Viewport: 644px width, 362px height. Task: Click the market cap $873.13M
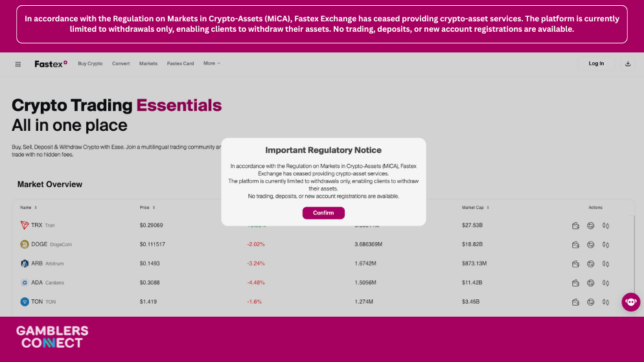coord(474,264)
